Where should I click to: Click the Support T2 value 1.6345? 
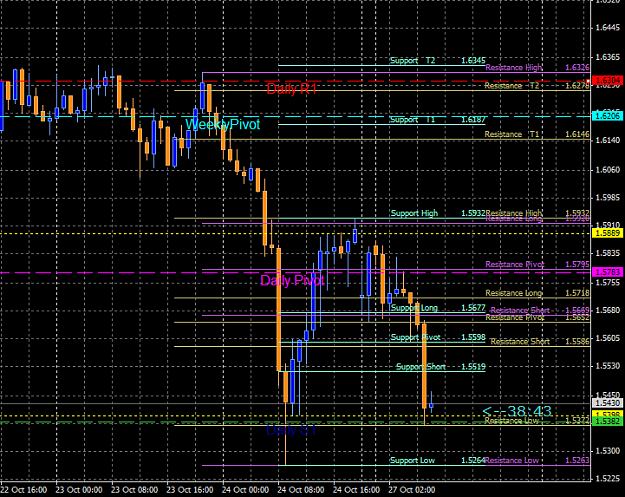point(473,61)
